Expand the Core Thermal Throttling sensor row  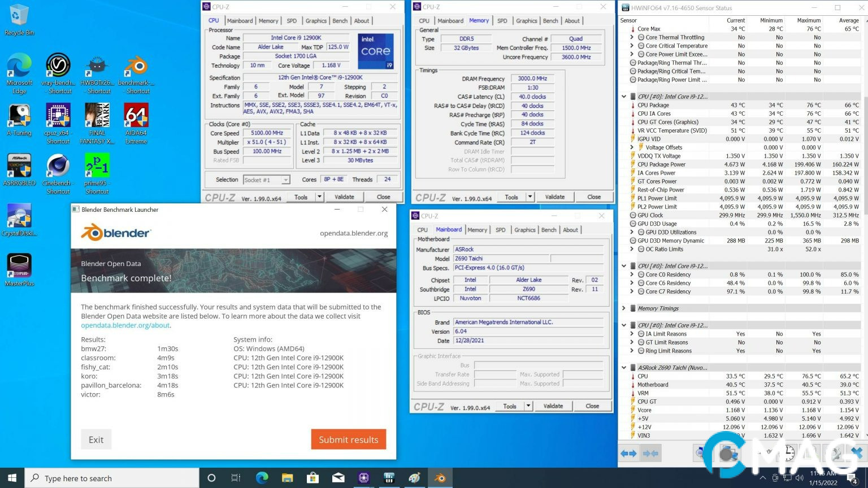click(x=632, y=37)
